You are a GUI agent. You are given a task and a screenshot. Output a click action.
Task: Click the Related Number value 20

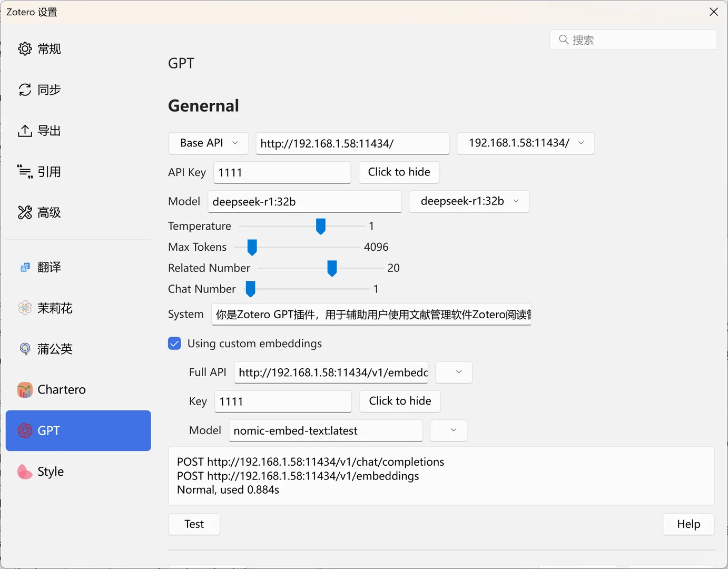[x=393, y=268]
